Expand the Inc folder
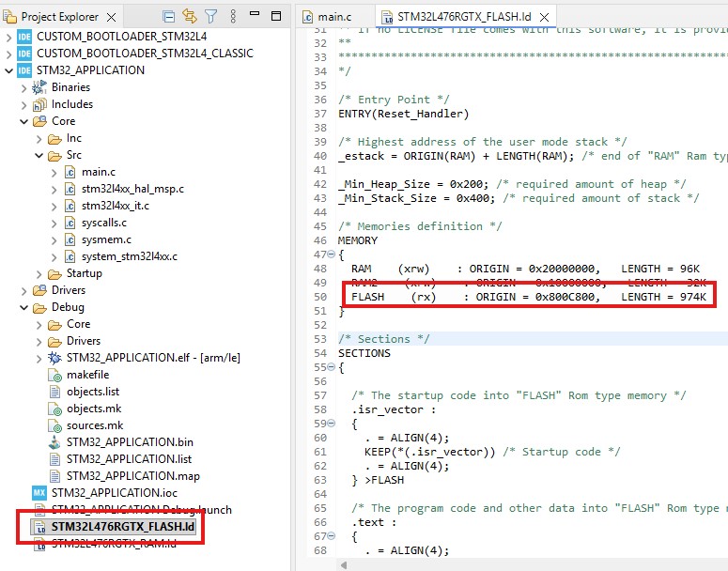 click(x=39, y=139)
